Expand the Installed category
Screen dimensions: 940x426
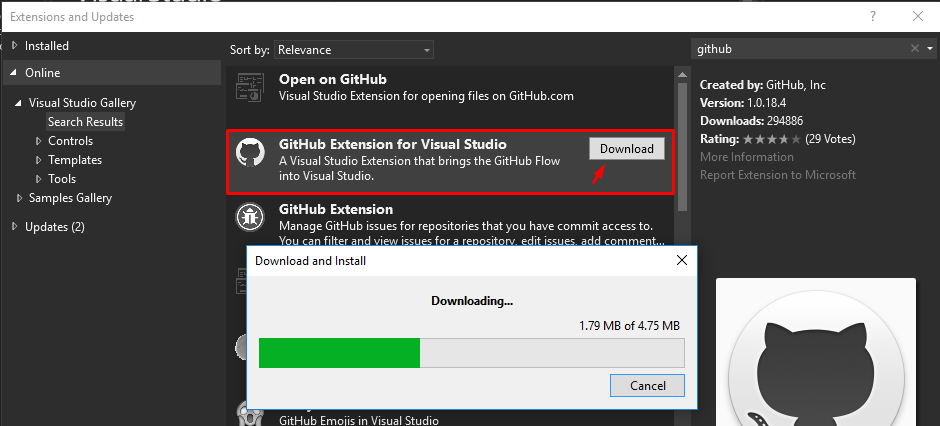14,46
